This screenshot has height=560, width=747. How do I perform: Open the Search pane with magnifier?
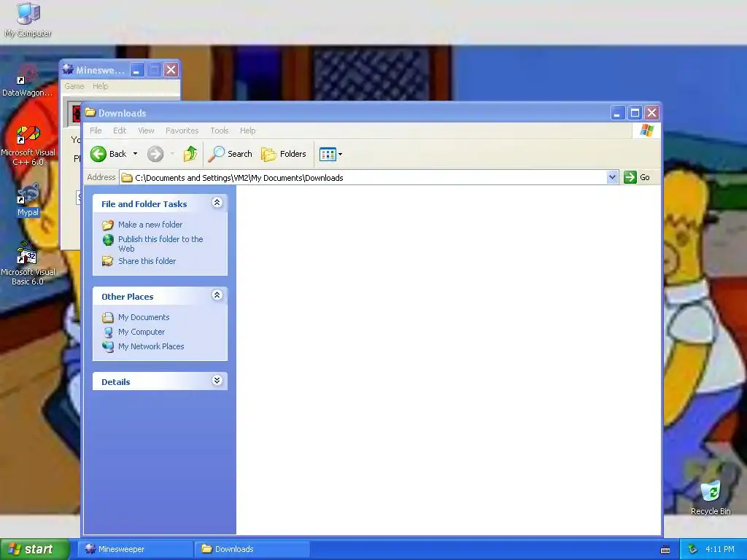coord(230,154)
